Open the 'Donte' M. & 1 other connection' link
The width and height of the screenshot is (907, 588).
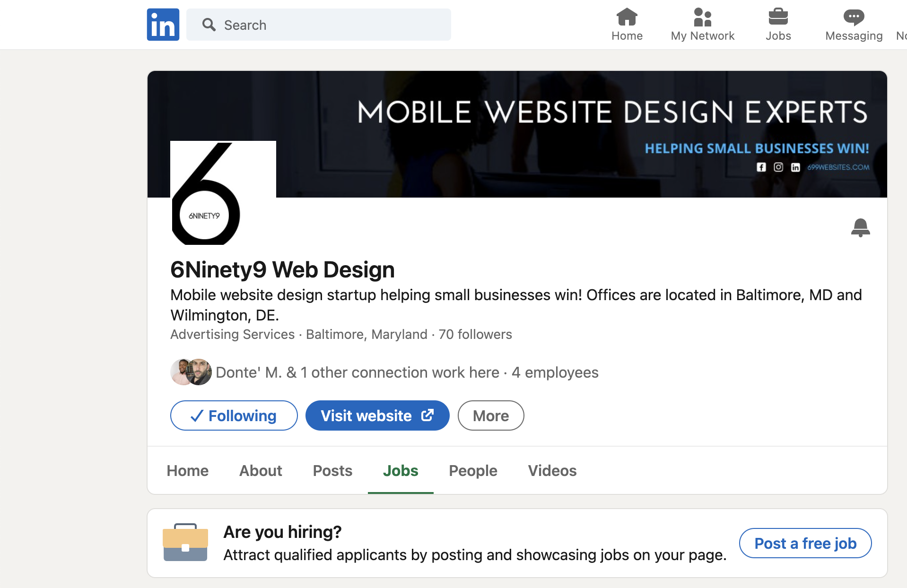point(358,372)
